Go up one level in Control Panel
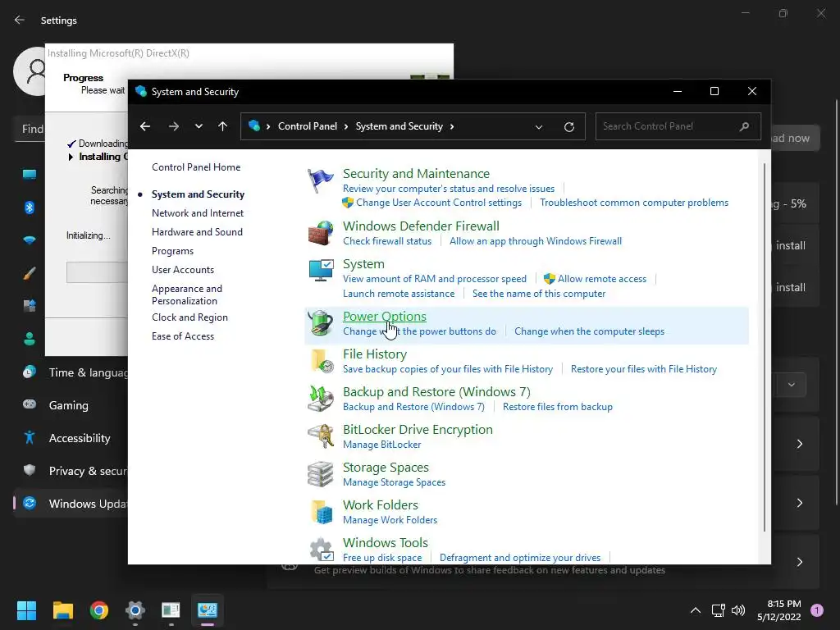 pos(223,126)
